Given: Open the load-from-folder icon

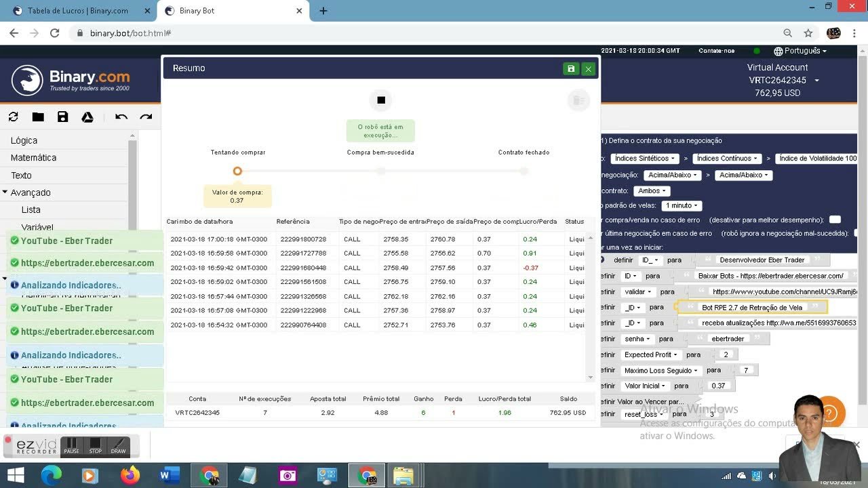Looking at the screenshot, I should [38, 117].
